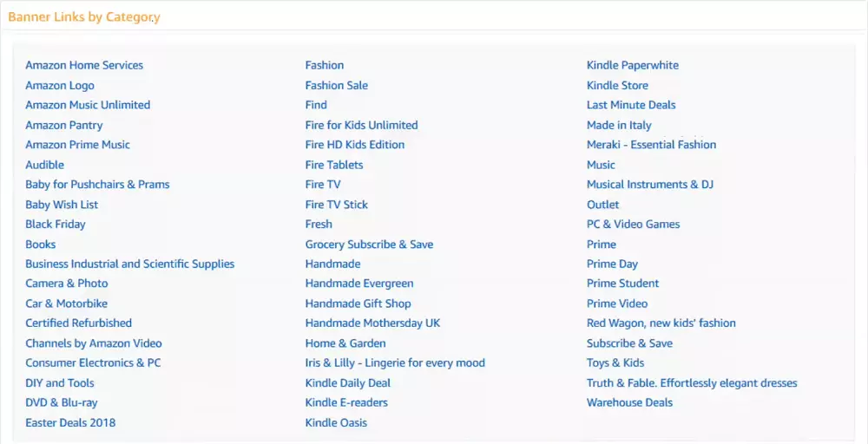The image size is (868, 444).
Task: Open Grocery Subscribe & Save banners
Action: coord(369,244)
